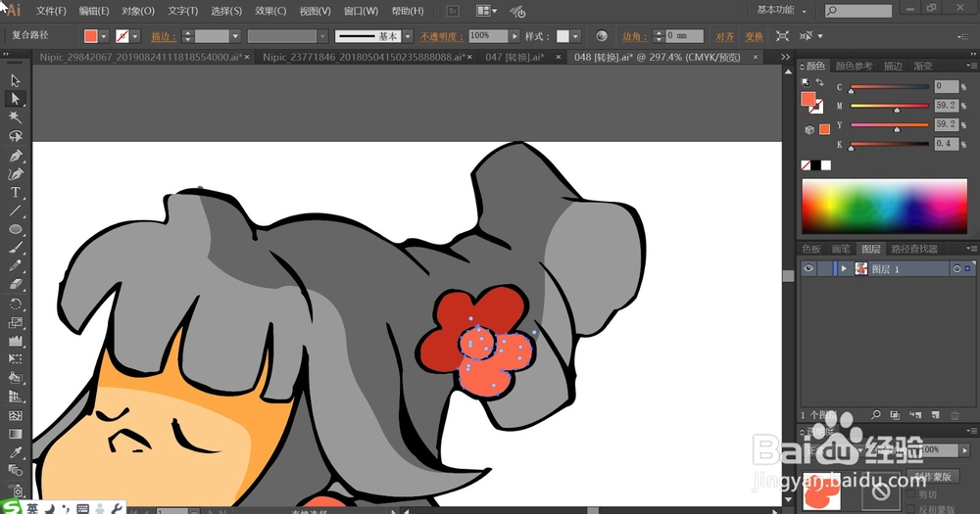Select the Paintbrush tool
Image resolution: width=980 pixels, height=514 pixels.
tap(16, 248)
